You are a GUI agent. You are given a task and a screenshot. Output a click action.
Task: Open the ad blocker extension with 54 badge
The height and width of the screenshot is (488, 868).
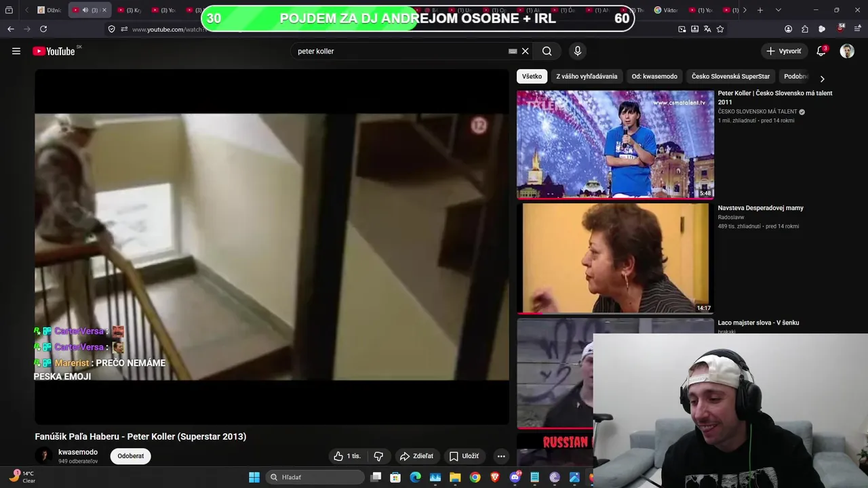click(x=840, y=28)
